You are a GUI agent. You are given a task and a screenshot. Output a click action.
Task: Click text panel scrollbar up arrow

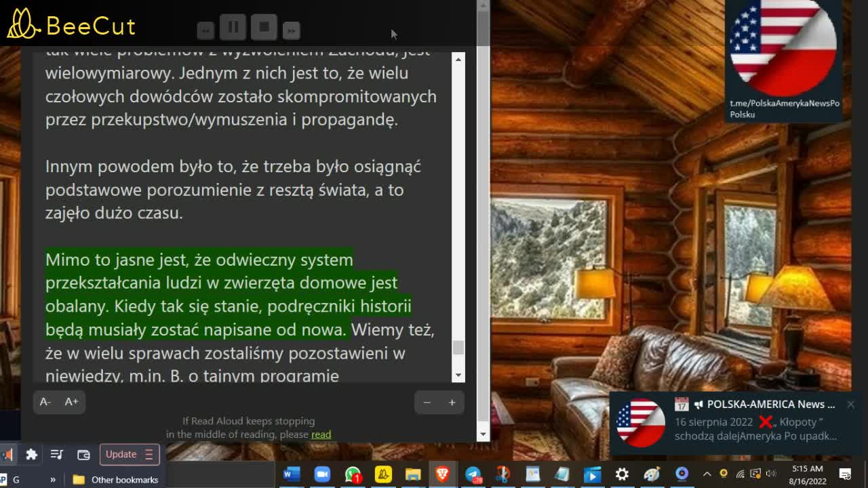[x=458, y=60]
